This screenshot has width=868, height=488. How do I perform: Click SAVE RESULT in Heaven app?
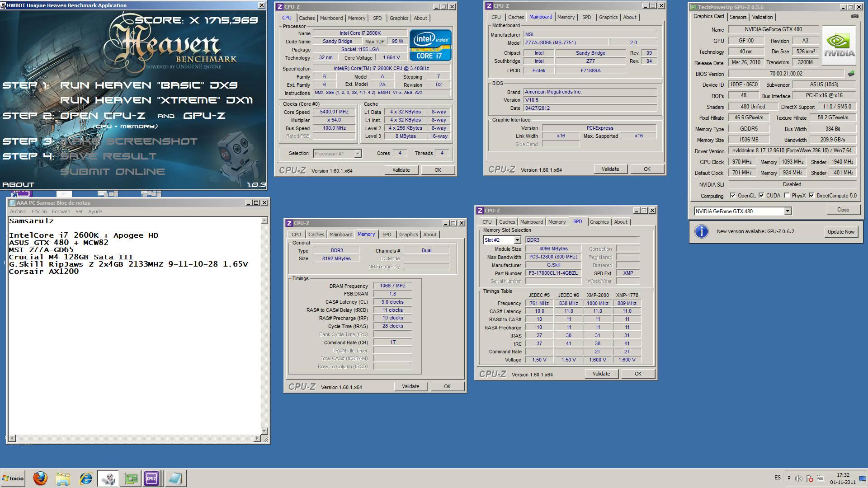[x=108, y=156]
